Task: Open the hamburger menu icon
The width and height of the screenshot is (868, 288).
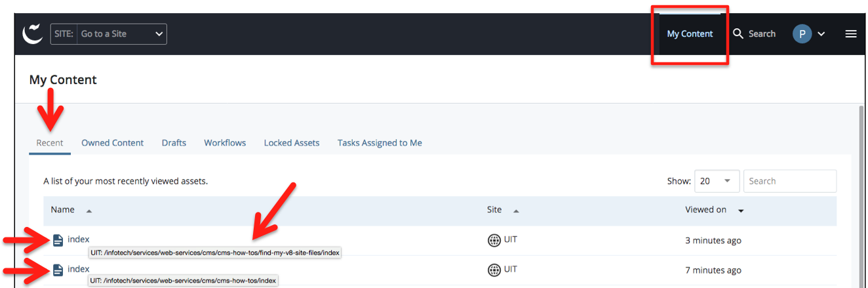Action: (x=850, y=34)
